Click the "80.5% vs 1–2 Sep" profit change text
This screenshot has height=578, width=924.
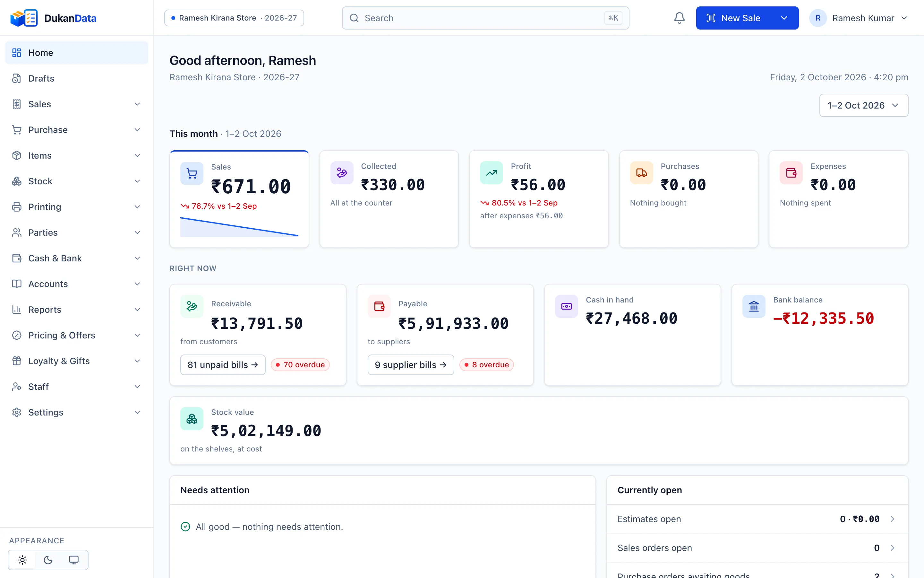pyautogui.click(x=524, y=203)
